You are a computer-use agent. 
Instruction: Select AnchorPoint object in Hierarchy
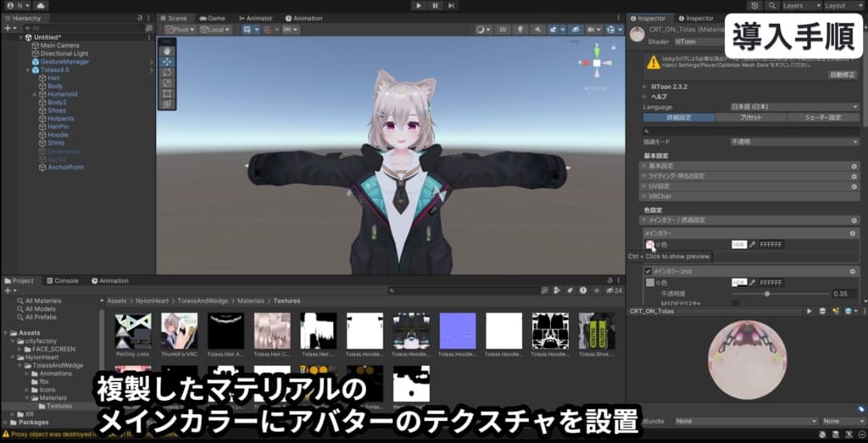tap(64, 168)
